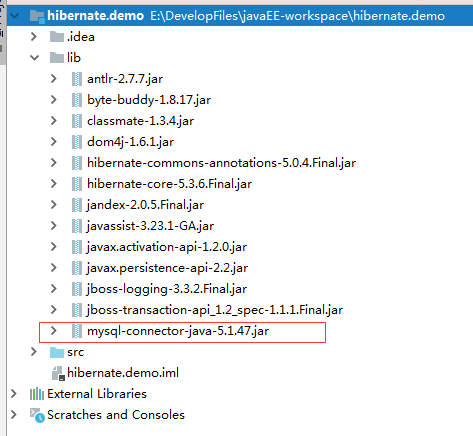Click the javassist-3.23.1-GA.jar archive icon
This screenshot has width=473, height=436.
tap(77, 226)
